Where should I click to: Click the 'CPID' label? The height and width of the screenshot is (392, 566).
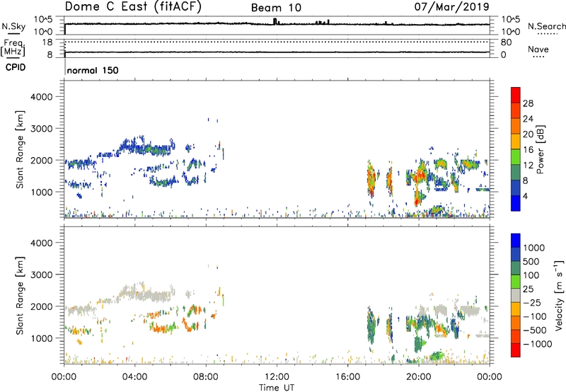(x=16, y=67)
